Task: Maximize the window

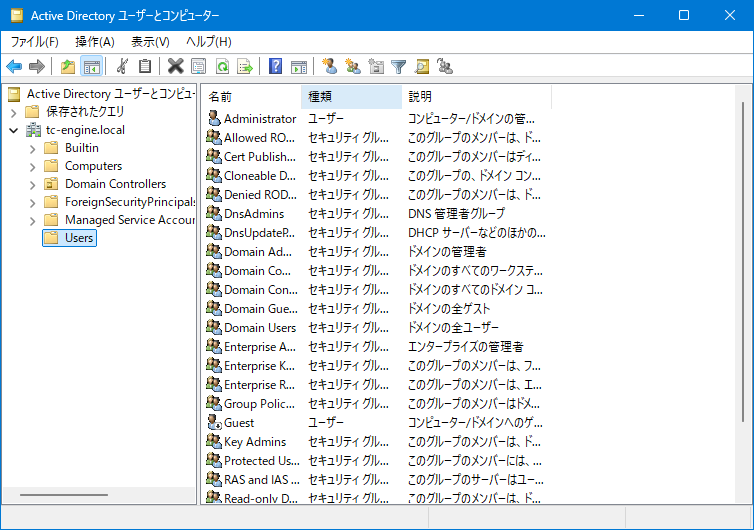Action: [684, 15]
